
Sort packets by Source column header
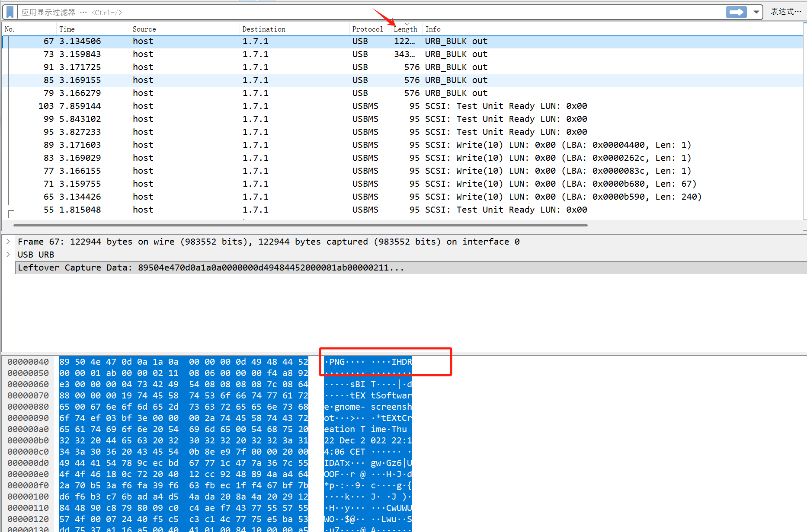[x=185, y=29]
